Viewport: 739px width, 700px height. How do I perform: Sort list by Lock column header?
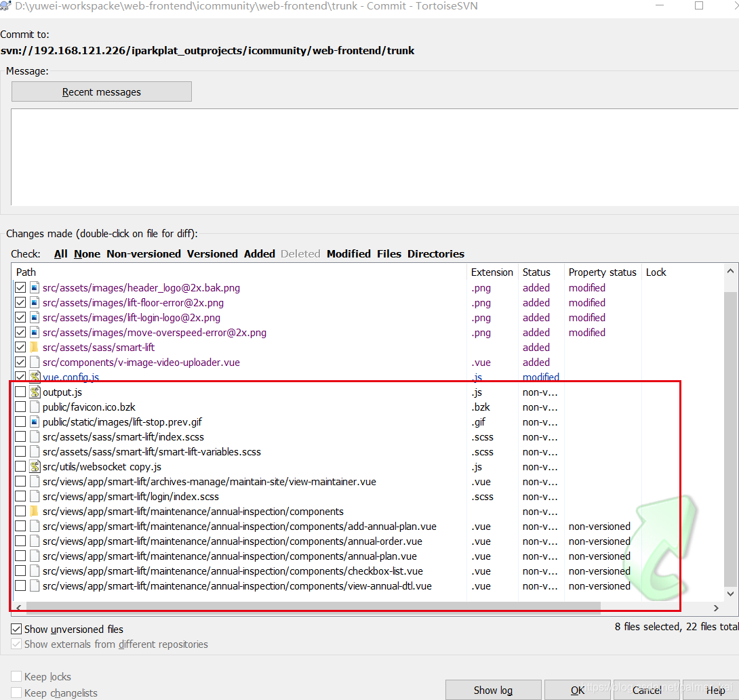click(656, 272)
